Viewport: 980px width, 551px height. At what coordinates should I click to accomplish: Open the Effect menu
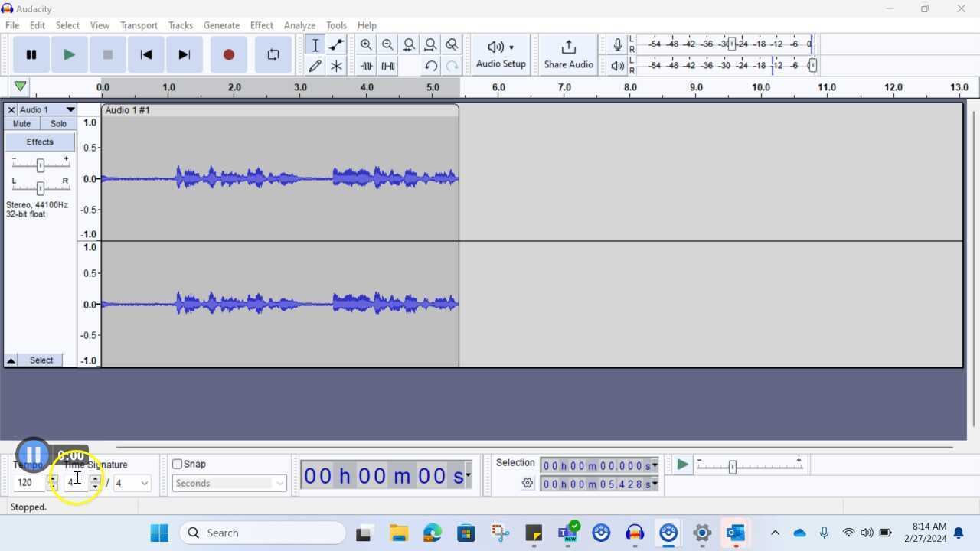(x=261, y=25)
